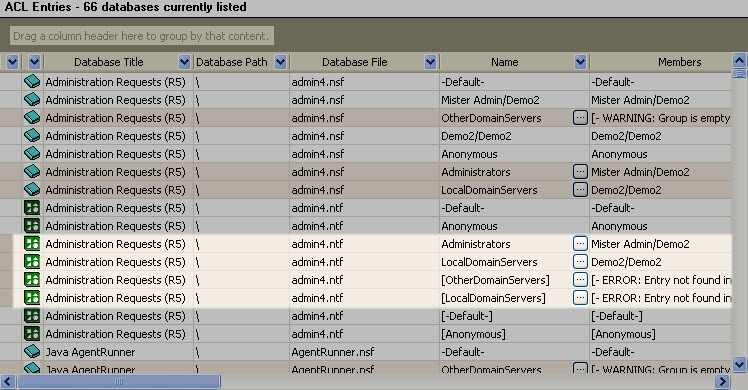Screen dimensions: 748x390
Task: Open members ellipsis for Administrators in admin4.nsf
Action: pyautogui.click(x=580, y=172)
